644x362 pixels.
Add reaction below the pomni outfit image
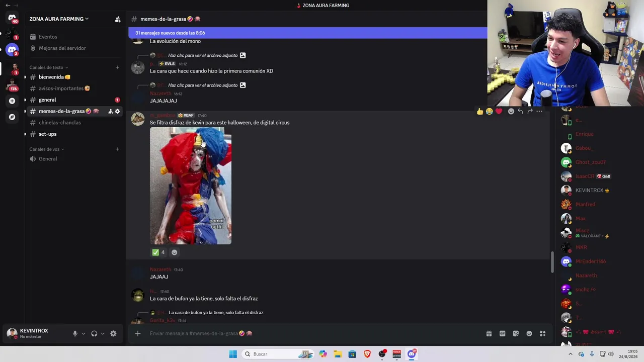pos(175,252)
